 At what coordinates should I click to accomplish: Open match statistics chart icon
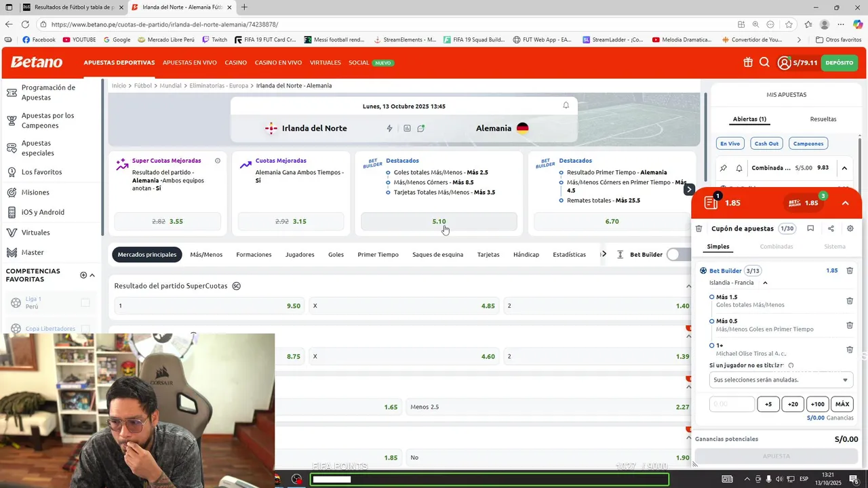tap(407, 128)
